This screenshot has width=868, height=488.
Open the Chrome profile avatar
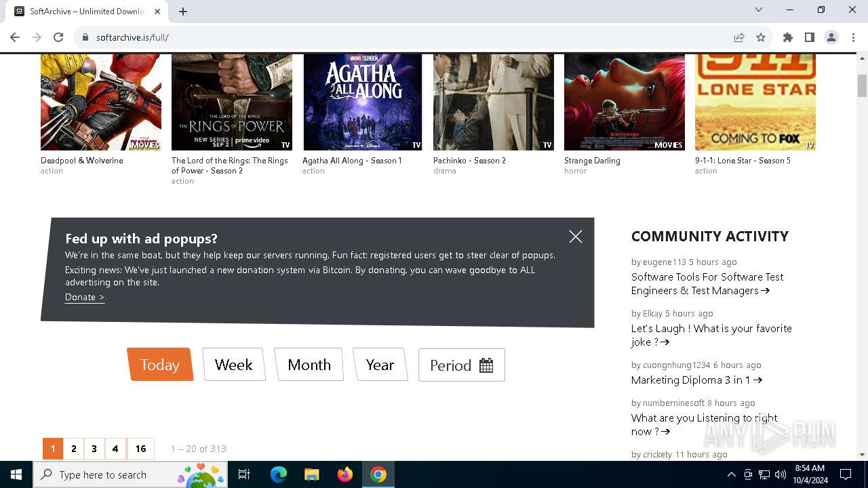(831, 37)
